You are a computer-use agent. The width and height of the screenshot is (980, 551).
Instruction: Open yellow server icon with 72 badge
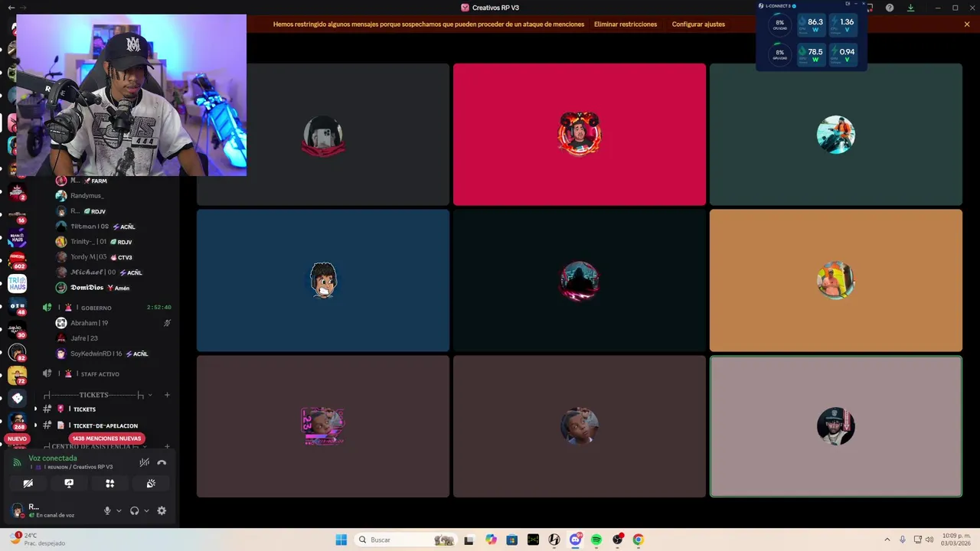(x=17, y=375)
